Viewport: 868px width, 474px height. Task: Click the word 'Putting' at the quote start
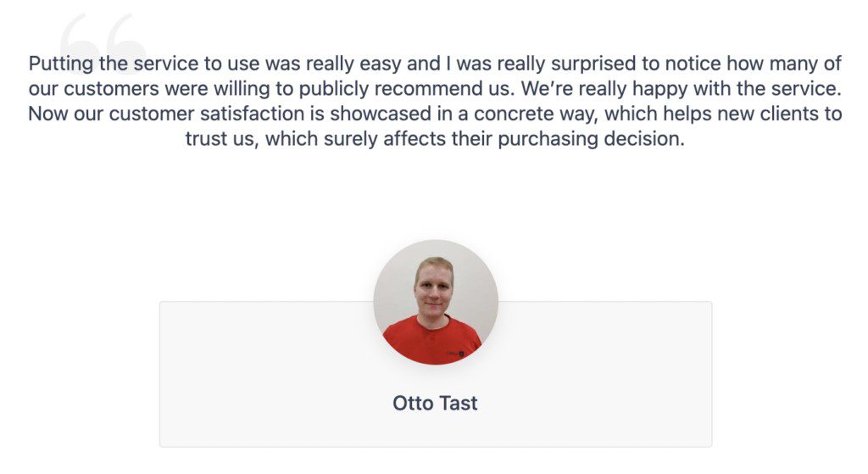(x=61, y=64)
